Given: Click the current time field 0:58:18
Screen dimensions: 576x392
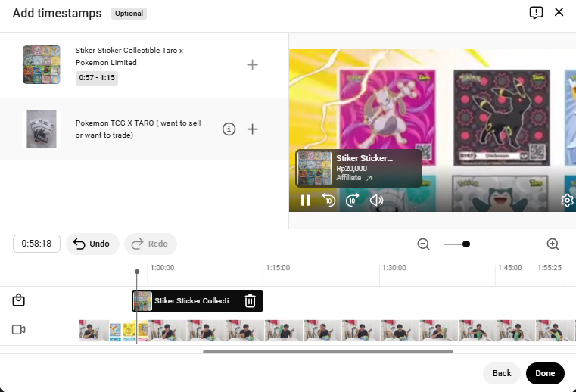Looking at the screenshot, I should (x=36, y=244).
